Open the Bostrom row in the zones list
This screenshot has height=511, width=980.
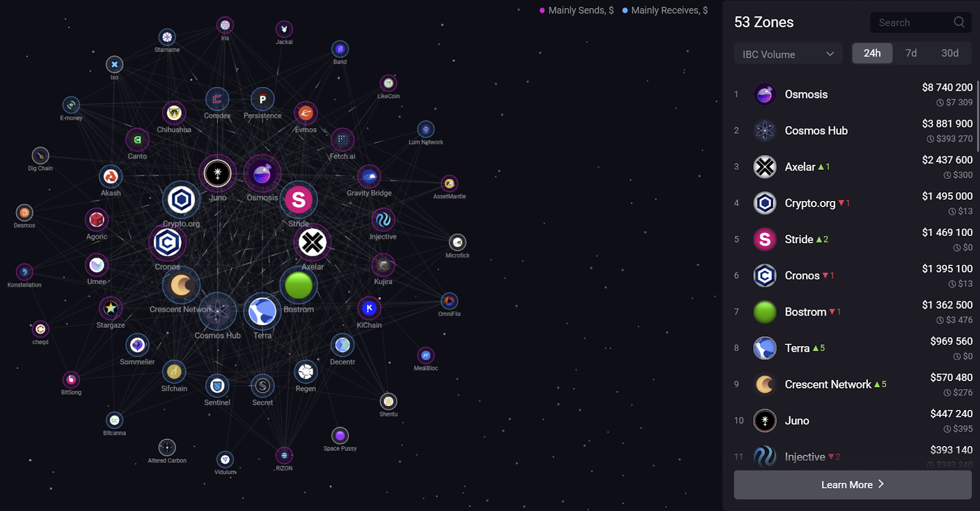click(853, 312)
